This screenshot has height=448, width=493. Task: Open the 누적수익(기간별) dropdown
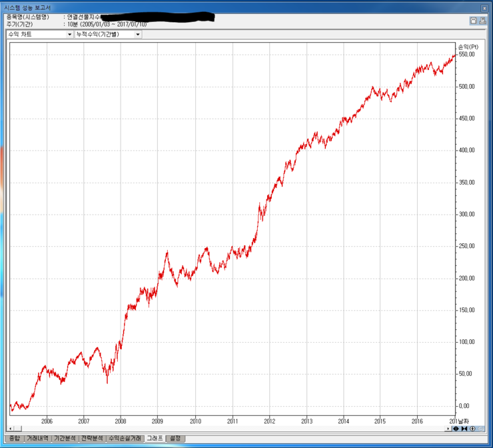[x=108, y=34]
